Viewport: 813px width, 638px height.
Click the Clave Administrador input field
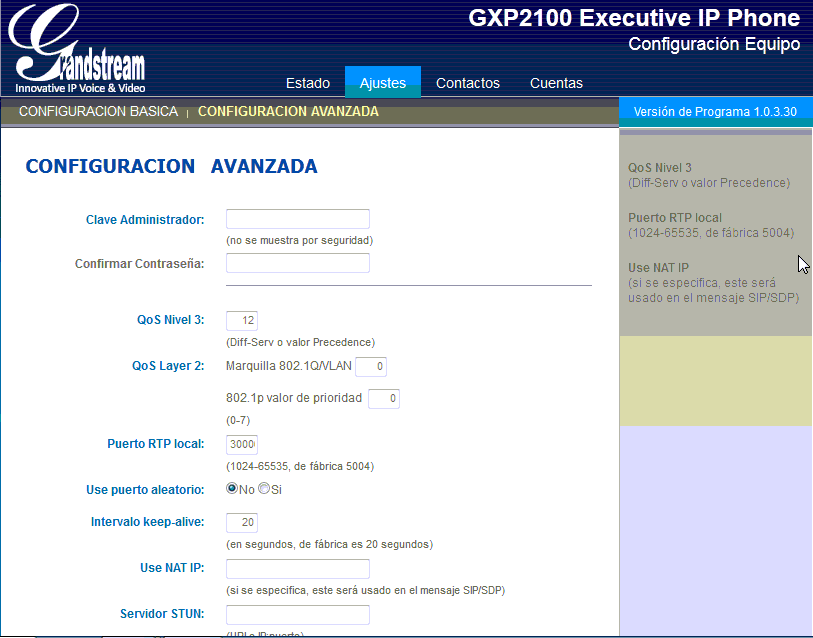coord(297,219)
